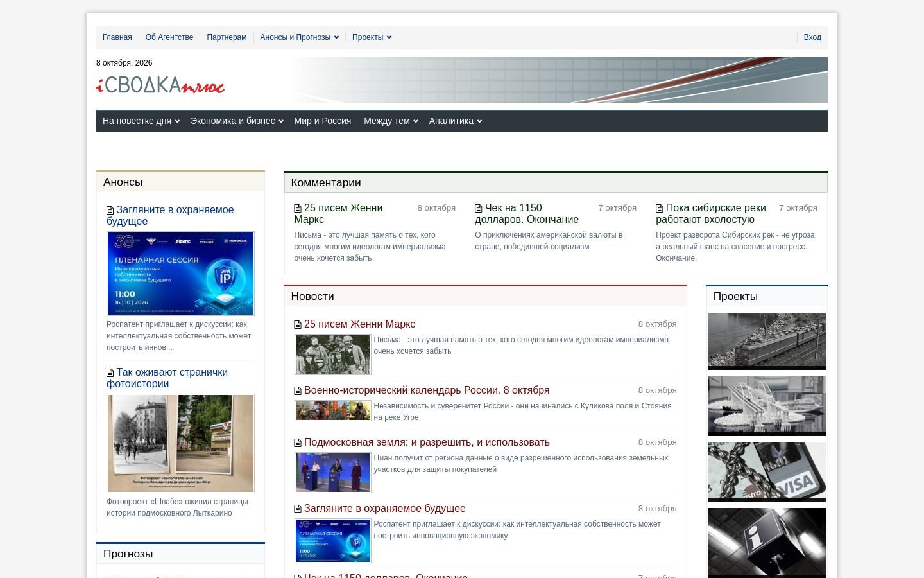Click document icon beside 'Военно-исторический календарь России'
This screenshot has width=924, height=578.
pyautogui.click(x=298, y=390)
